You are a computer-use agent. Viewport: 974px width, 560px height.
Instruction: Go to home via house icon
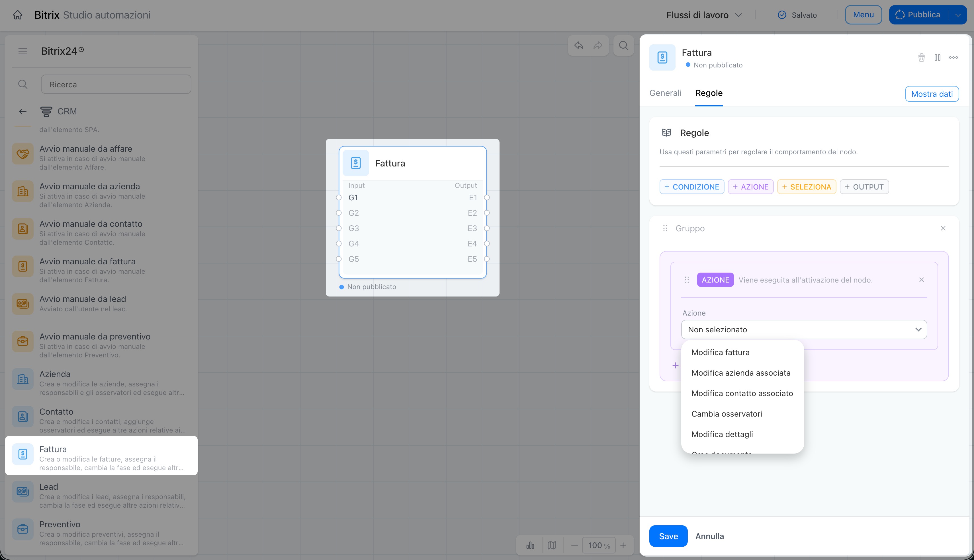[18, 15]
